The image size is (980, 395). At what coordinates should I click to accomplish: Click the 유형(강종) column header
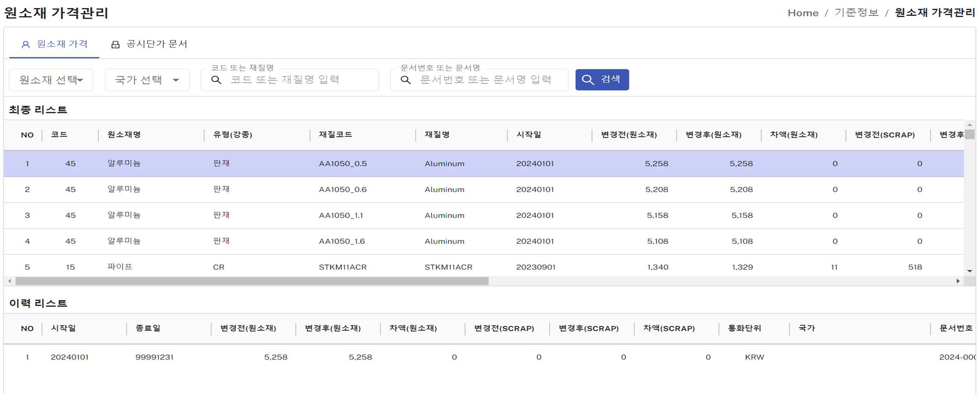tap(233, 135)
